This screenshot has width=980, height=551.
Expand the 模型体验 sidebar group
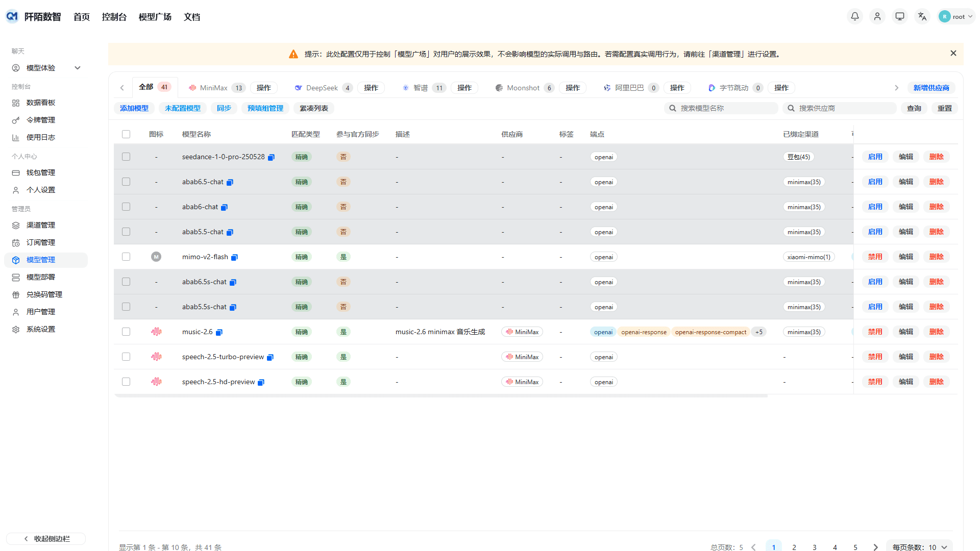point(46,68)
